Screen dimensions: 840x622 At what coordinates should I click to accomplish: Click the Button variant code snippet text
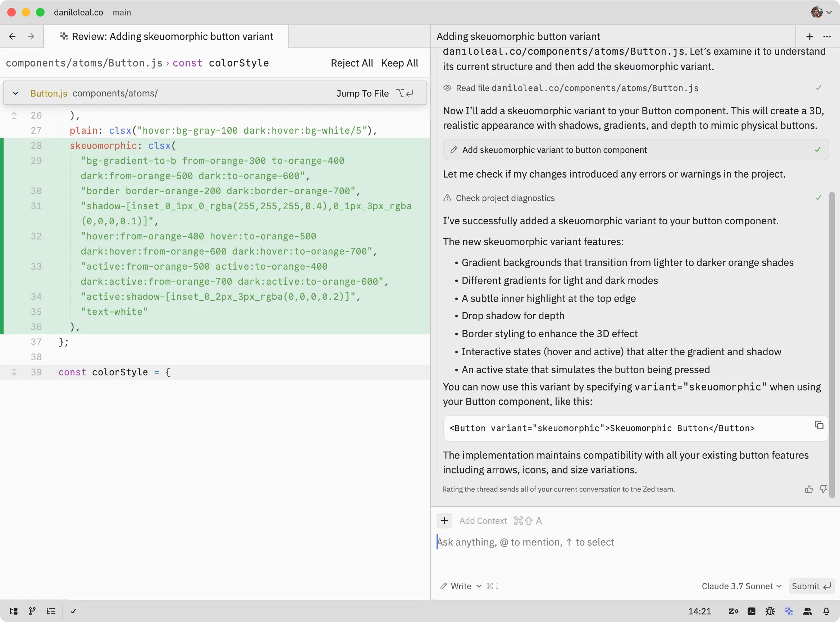coord(602,428)
